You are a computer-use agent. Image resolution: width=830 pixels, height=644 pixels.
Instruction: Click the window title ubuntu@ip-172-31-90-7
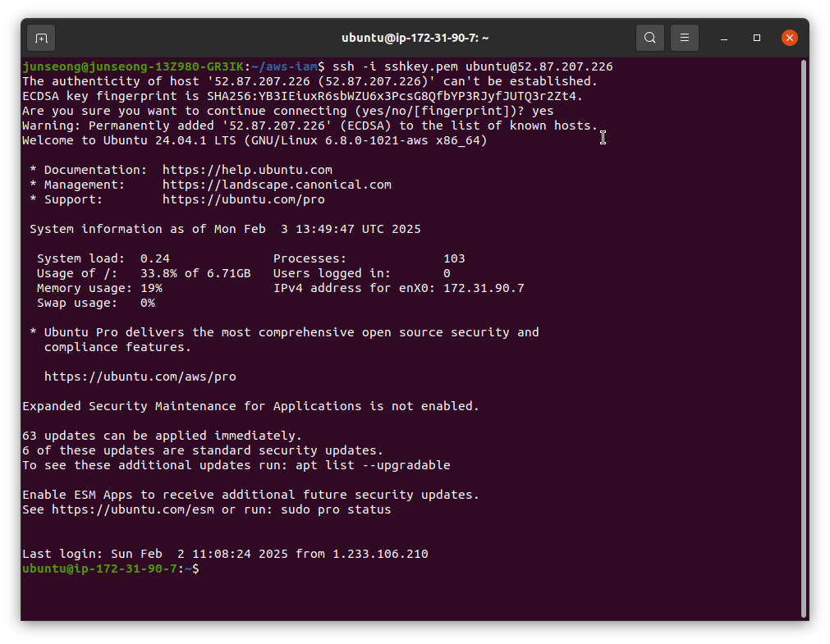(415, 38)
